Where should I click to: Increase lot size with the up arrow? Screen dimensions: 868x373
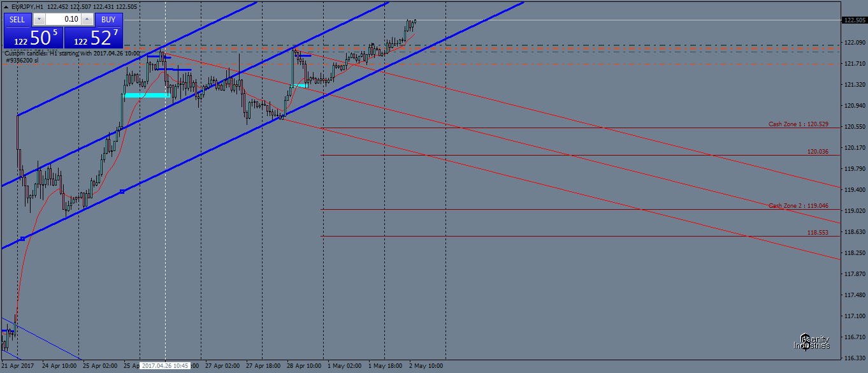87,18
